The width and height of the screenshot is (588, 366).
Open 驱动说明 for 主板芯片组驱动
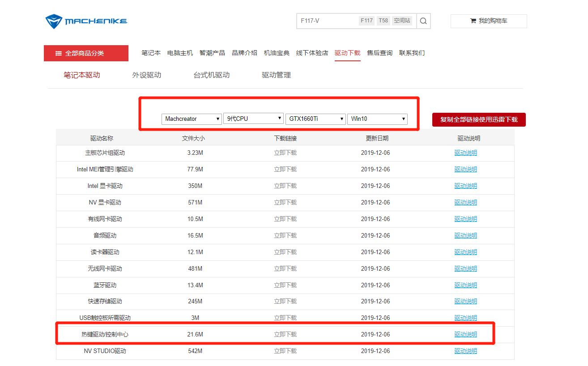pyautogui.click(x=466, y=153)
